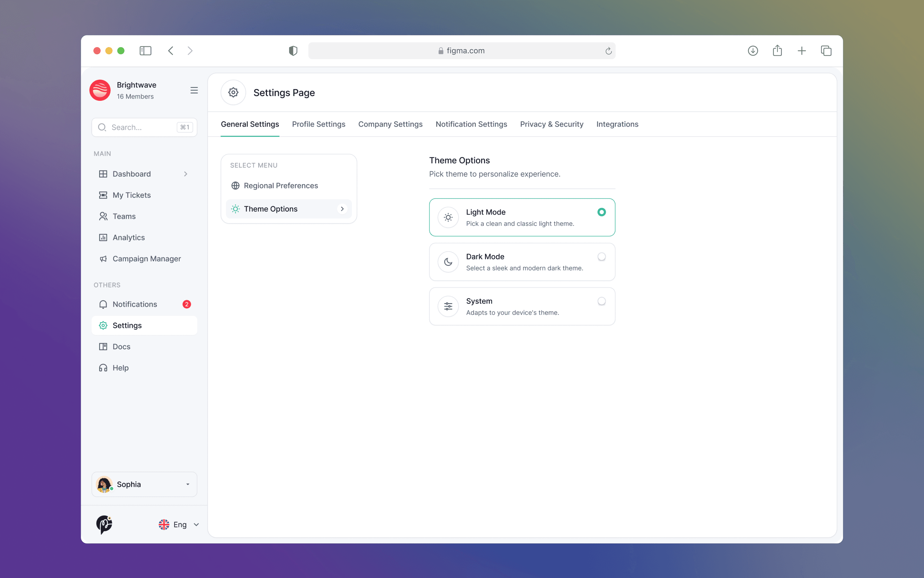
Task: Open the Integrations tab
Action: click(x=617, y=124)
